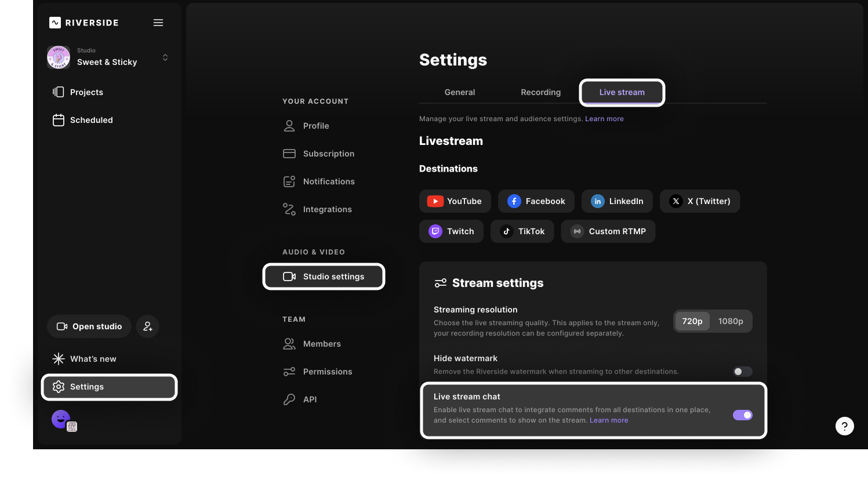868x480 pixels.
Task: Select Studio settings under Audio & Video
Action: tap(324, 277)
